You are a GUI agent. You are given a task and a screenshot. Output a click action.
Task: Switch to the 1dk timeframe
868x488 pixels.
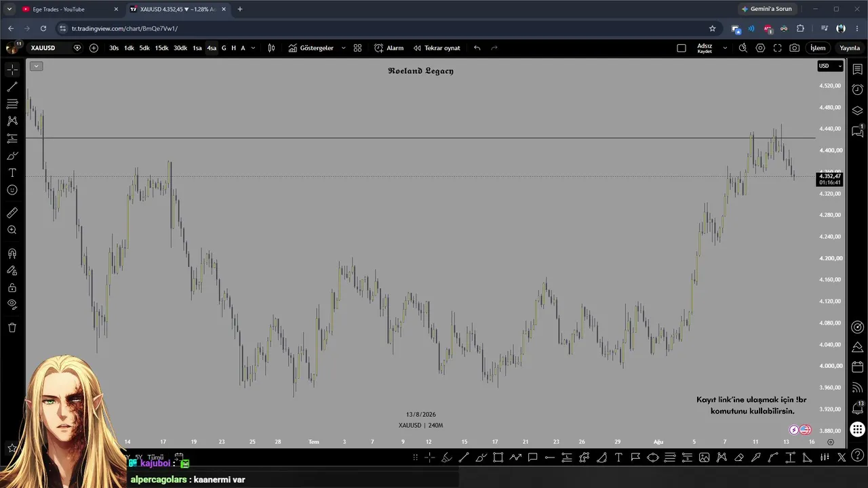[x=129, y=48]
